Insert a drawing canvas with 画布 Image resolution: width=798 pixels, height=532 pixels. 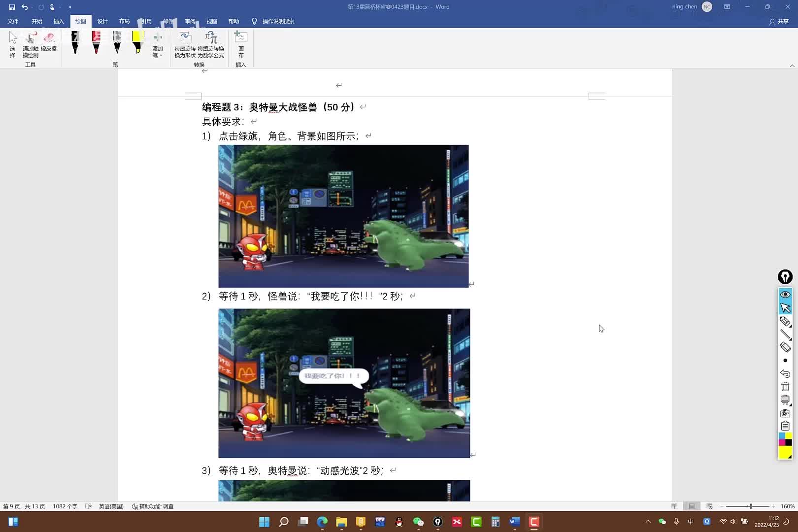coord(241,44)
